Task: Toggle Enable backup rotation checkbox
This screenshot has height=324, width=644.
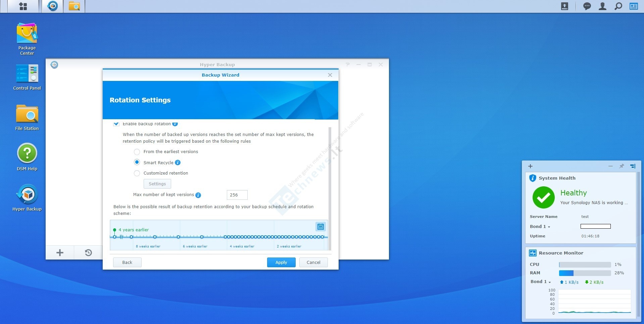Action: pos(116,124)
